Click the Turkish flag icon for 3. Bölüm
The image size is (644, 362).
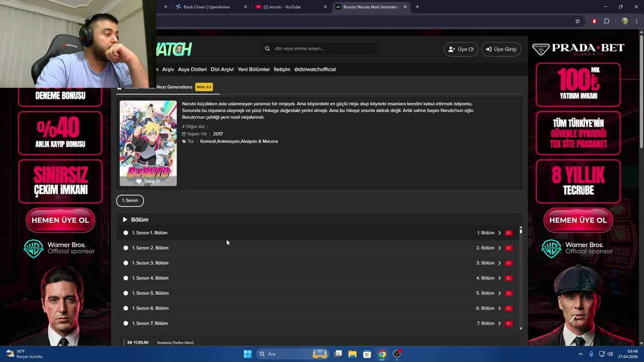click(x=509, y=263)
